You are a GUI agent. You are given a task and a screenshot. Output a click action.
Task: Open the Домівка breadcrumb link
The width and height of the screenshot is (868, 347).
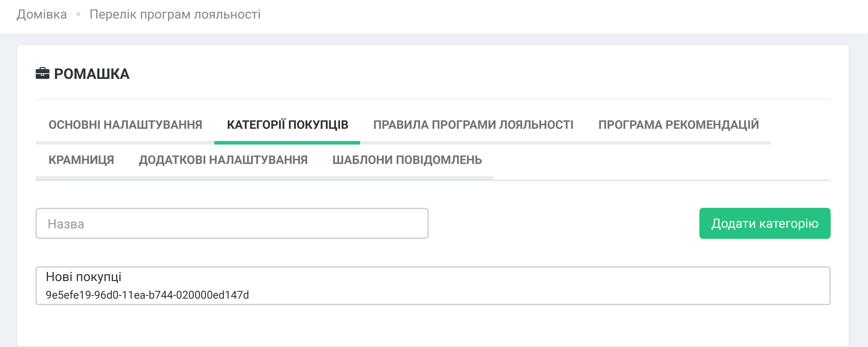(42, 14)
